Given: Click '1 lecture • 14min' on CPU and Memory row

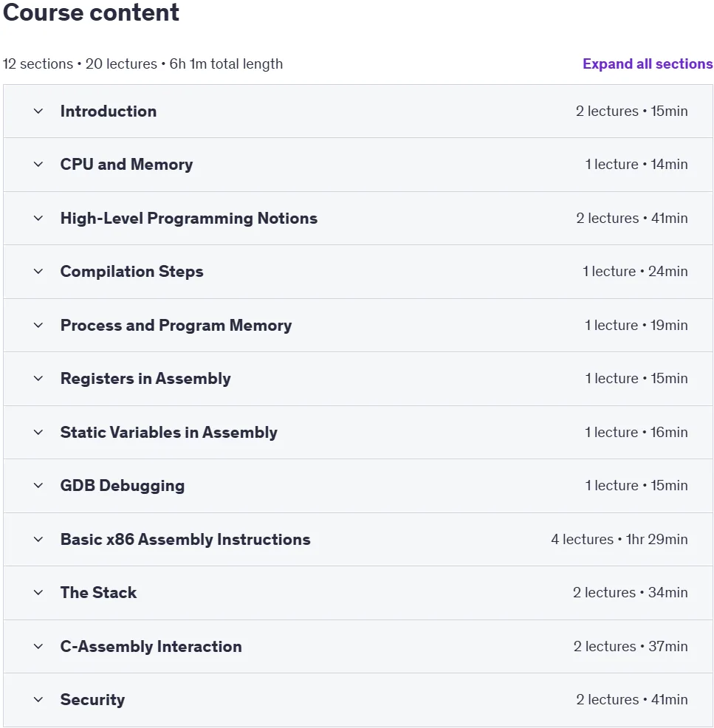Looking at the screenshot, I should tap(636, 165).
